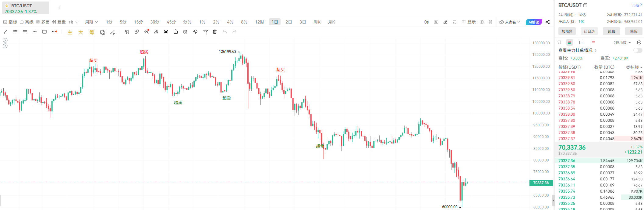Select the 周K timeframe tab
Viewport: 644px width, 210px height.
coord(317,22)
